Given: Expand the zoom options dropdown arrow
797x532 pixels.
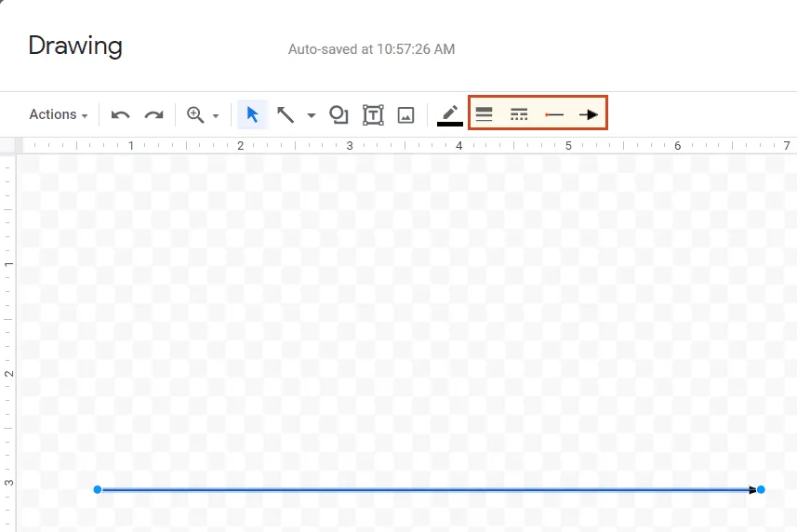Looking at the screenshot, I should [x=216, y=115].
